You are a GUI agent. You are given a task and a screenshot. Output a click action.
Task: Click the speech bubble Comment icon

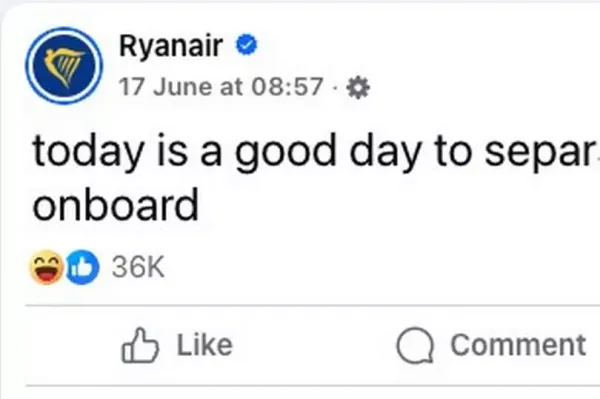pyautogui.click(x=415, y=345)
